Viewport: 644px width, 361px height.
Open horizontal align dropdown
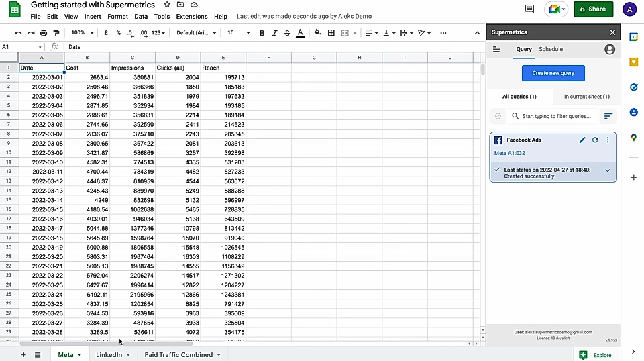[371, 33]
